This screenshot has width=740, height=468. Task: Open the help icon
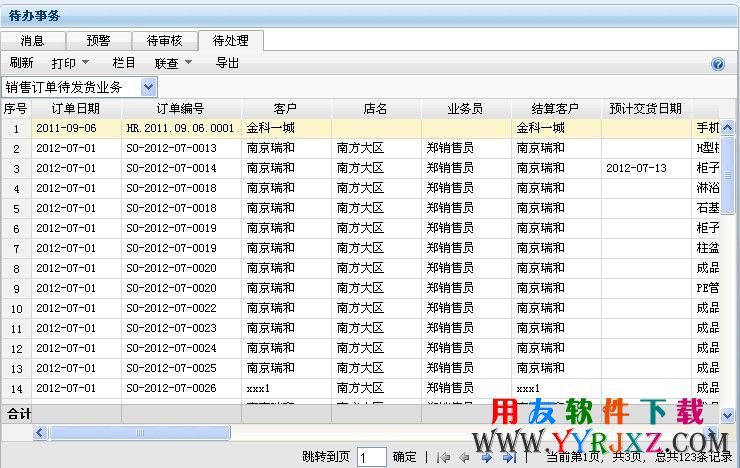pos(718,64)
